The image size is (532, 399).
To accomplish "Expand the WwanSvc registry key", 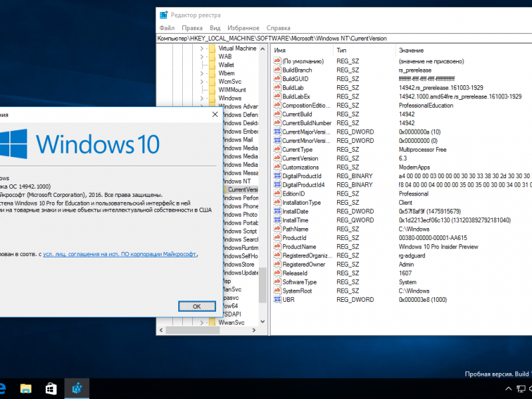I will pos(202,323).
